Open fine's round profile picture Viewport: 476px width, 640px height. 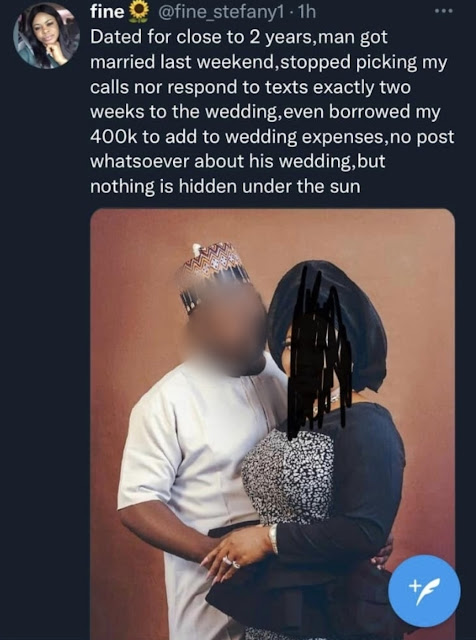[46, 36]
